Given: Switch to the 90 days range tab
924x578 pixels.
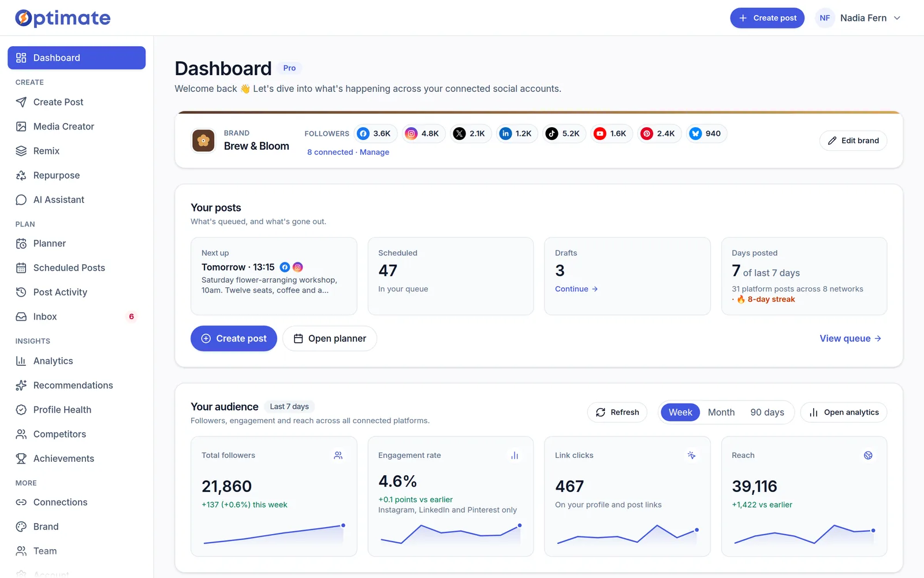Looking at the screenshot, I should (x=767, y=412).
